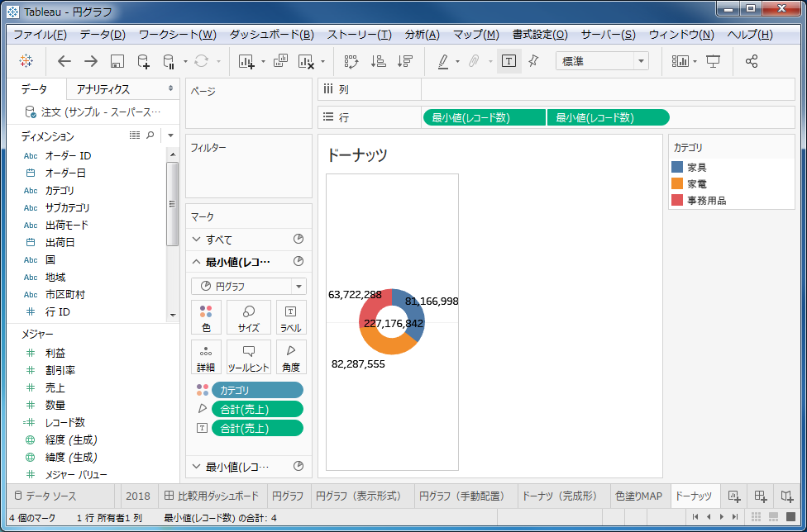The width and height of the screenshot is (807, 532).
Task: Click the swap rows and columns icon
Action: [351, 61]
